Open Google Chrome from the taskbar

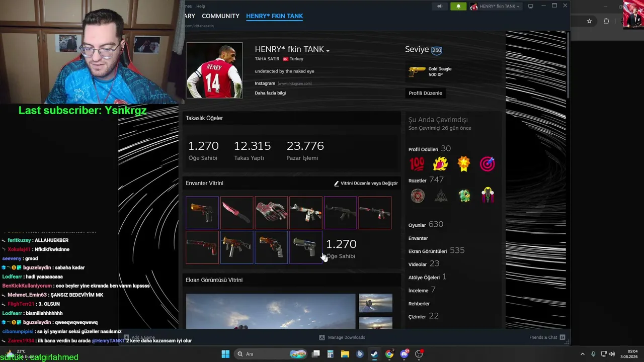click(x=389, y=354)
